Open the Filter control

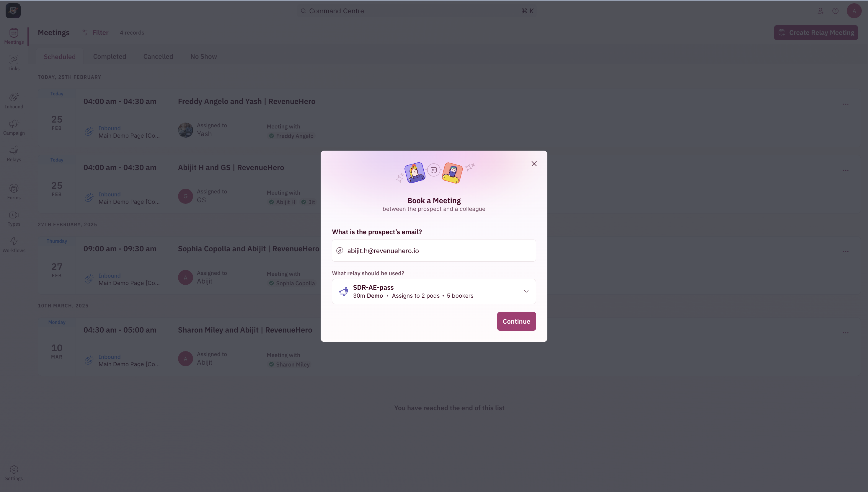click(95, 32)
